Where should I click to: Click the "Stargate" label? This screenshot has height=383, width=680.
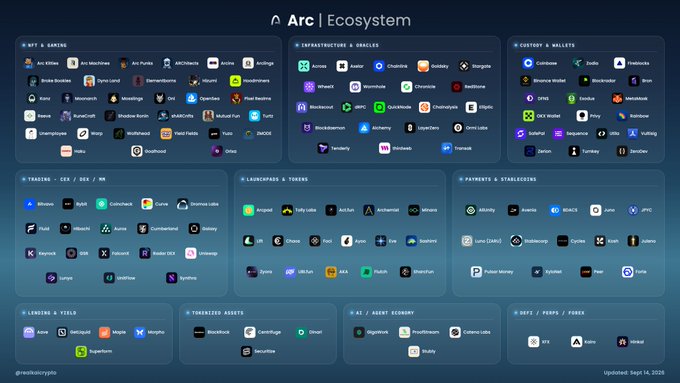tap(481, 66)
